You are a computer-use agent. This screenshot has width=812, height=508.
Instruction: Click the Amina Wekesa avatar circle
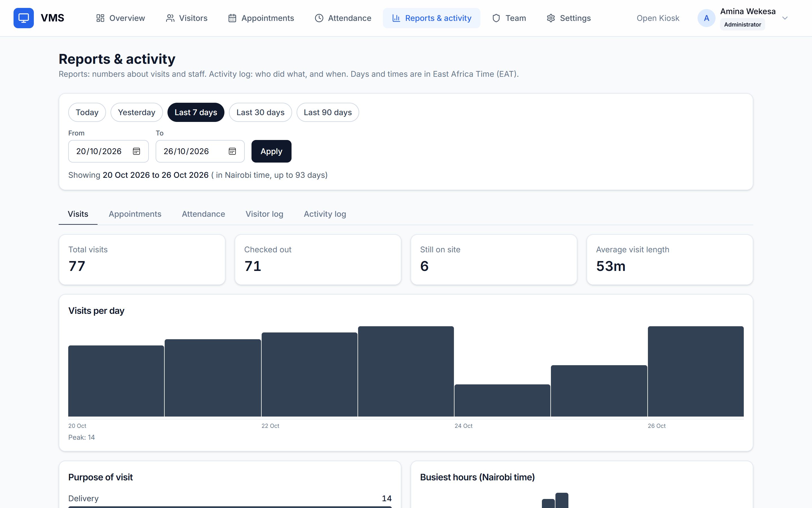[706, 18]
